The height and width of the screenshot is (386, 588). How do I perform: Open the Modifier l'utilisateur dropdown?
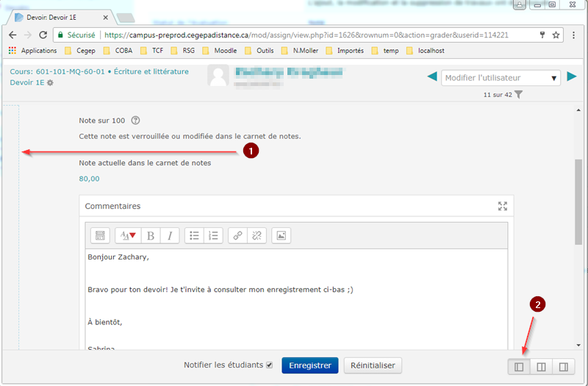point(501,78)
